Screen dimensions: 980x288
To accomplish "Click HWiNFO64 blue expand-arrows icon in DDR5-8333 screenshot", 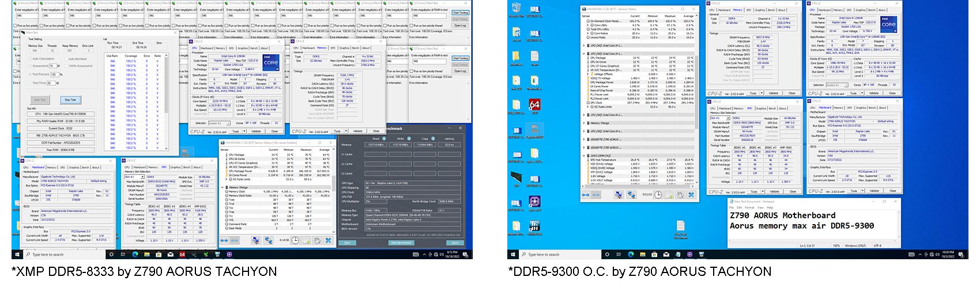I will pyautogui.click(x=224, y=240).
